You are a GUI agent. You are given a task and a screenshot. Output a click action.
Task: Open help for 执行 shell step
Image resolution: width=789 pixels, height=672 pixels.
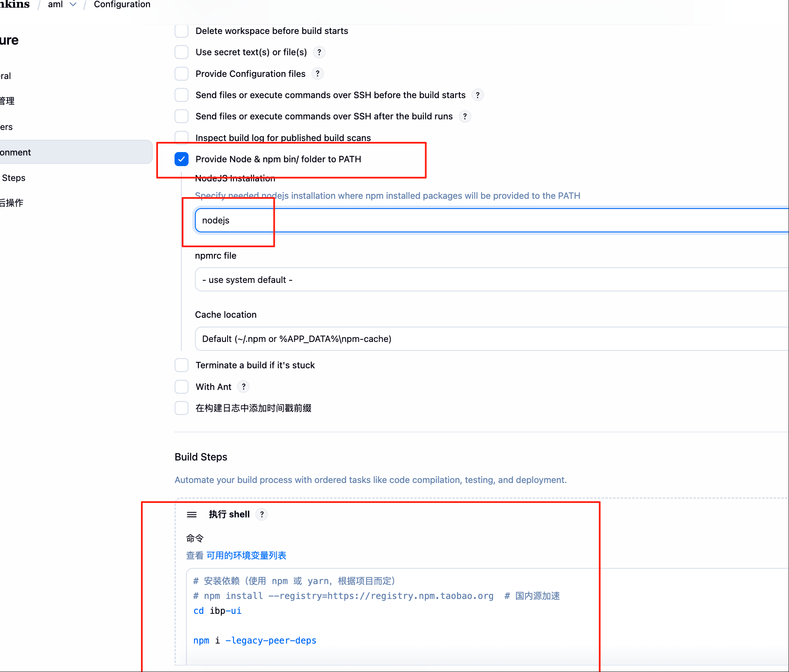click(262, 514)
